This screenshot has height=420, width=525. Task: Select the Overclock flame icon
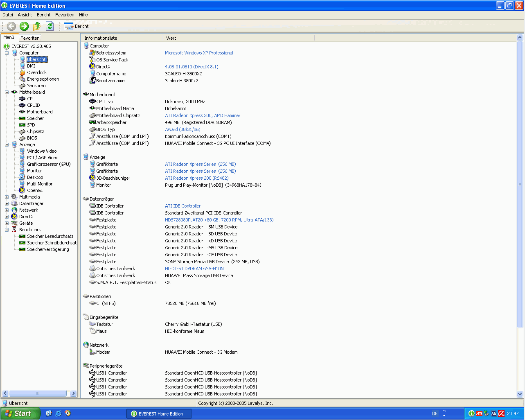(x=22, y=72)
